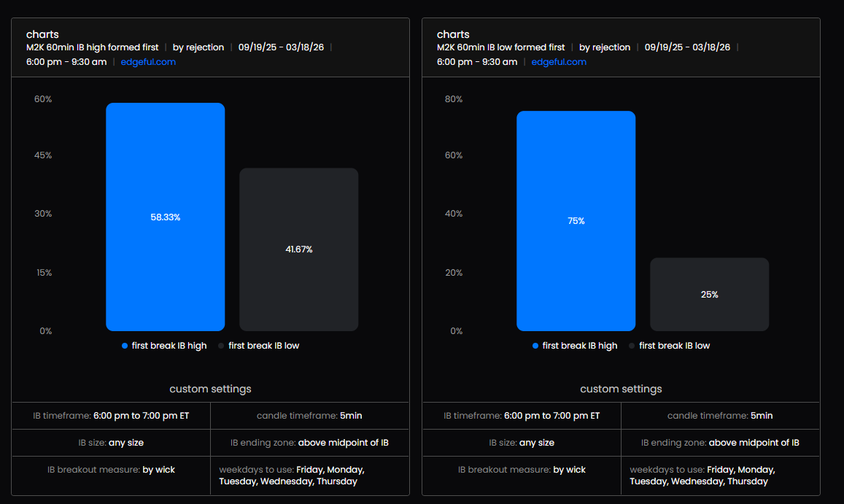The image size is (844, 504).
Task: Click '6:00 pm - 9:30 am' in right chart header
Action: tap(477, 62)
